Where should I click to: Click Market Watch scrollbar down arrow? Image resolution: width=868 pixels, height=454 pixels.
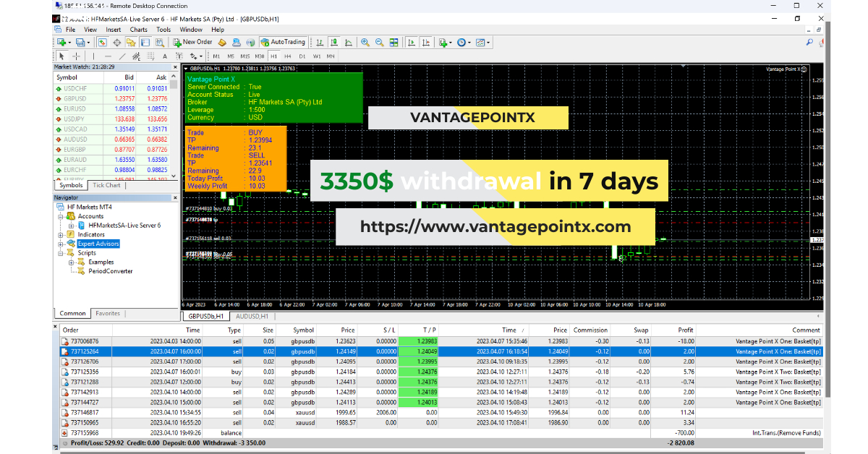[174, 176]
